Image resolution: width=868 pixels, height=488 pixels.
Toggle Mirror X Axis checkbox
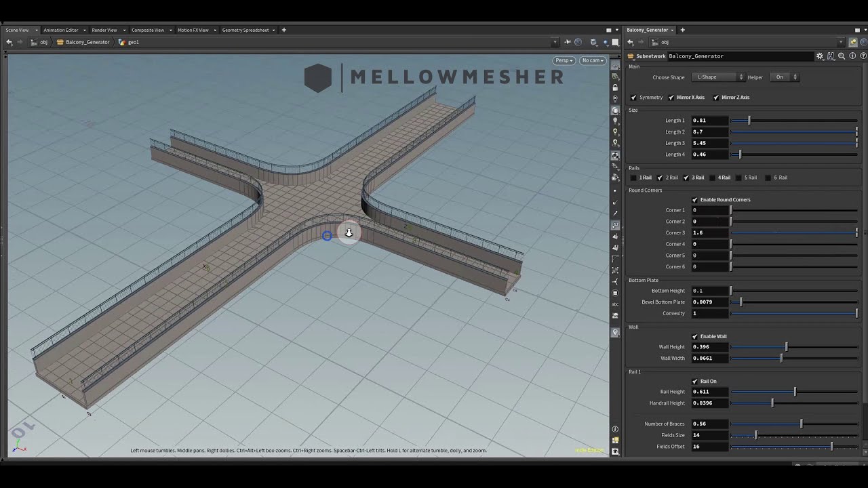(671, 98)
